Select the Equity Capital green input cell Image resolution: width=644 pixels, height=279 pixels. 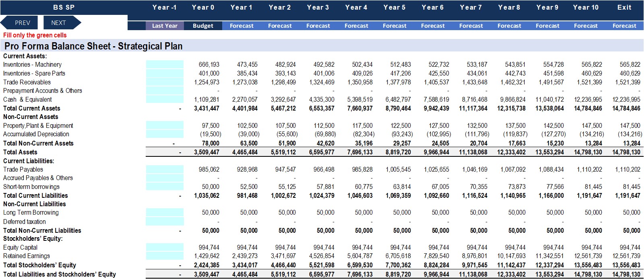coord(165,248)
